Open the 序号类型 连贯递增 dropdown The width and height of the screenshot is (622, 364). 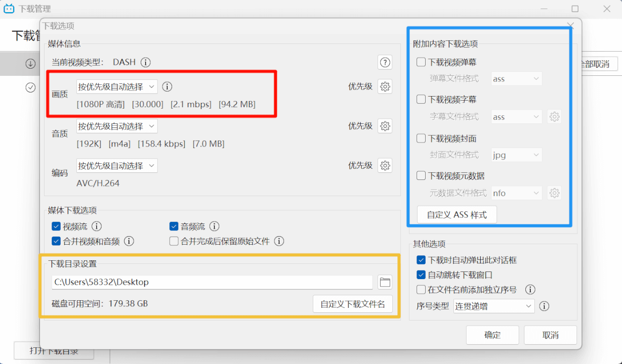(493, 306)
